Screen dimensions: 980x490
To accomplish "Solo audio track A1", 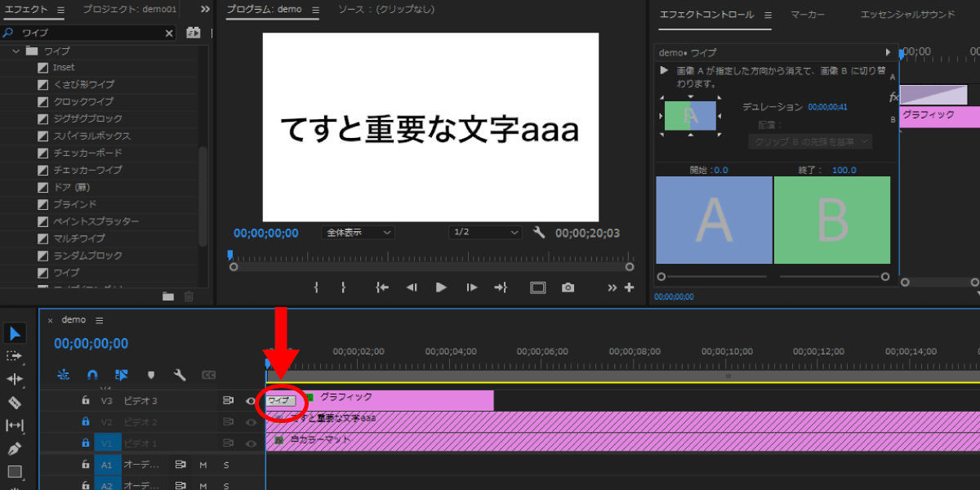I will [226, 464].
